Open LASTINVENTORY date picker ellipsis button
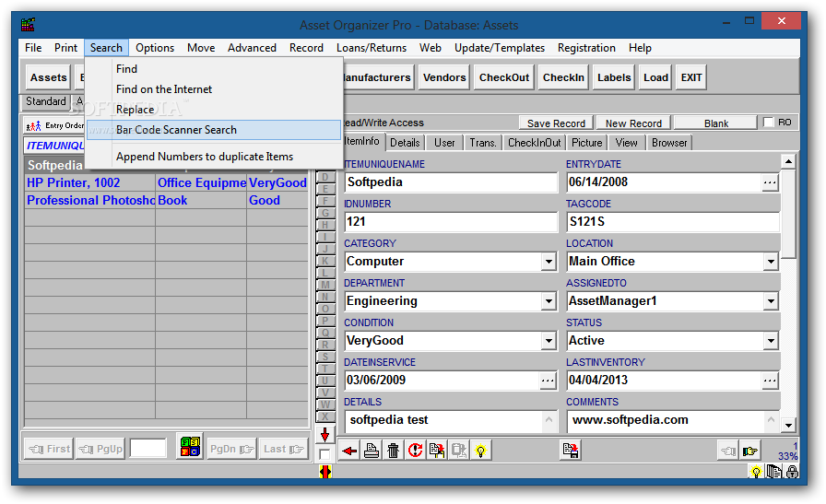Viewport: 826px width, 504px height. [770, 381]
